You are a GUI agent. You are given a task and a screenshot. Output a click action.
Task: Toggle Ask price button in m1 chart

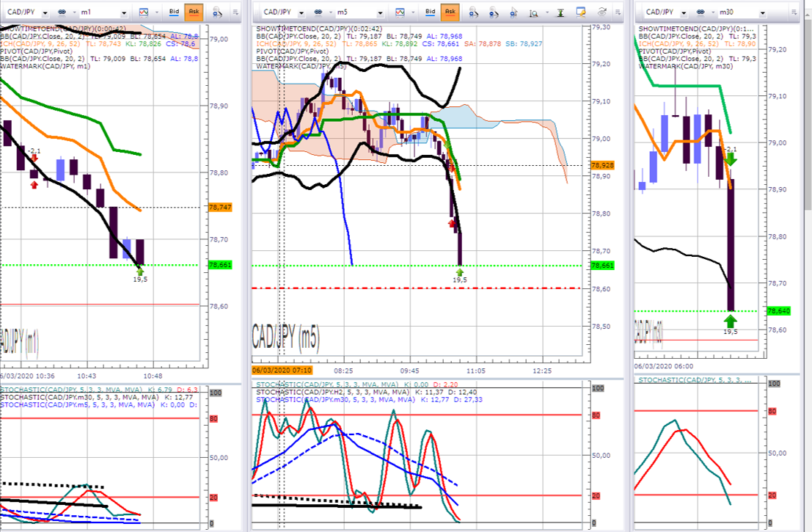point(194,12)
